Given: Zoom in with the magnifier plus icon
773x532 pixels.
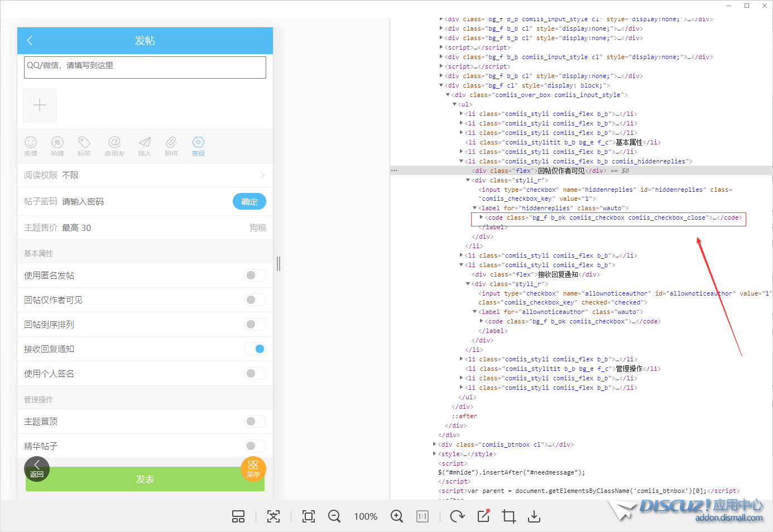Looking at the screenshot, I should [x=397, y=516].
